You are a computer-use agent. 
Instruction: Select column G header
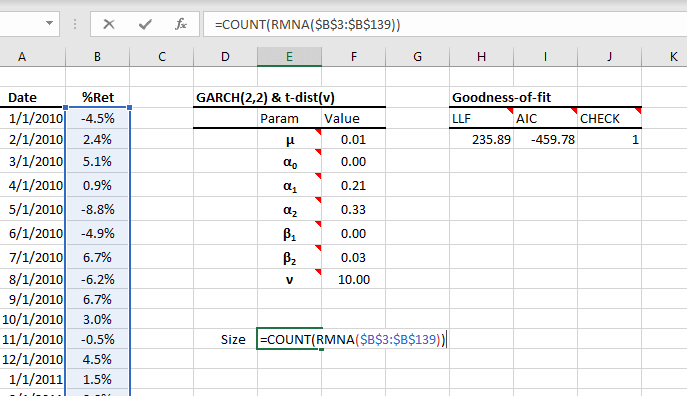coord(418,57)
